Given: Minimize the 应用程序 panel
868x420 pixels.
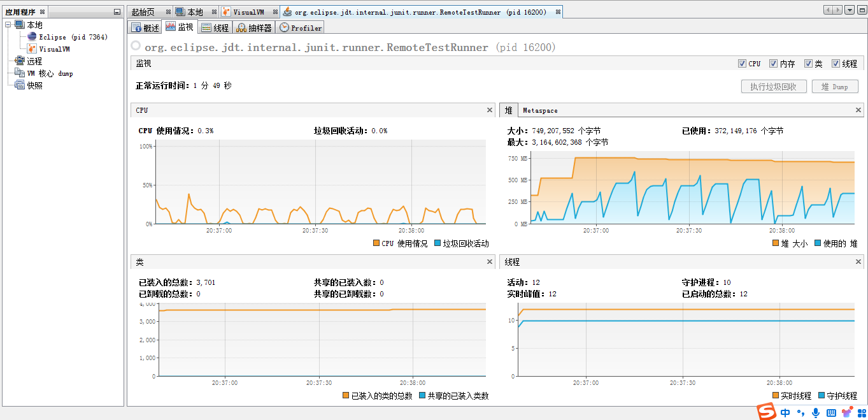Looking at the screenshot, I should pos(117,11).
